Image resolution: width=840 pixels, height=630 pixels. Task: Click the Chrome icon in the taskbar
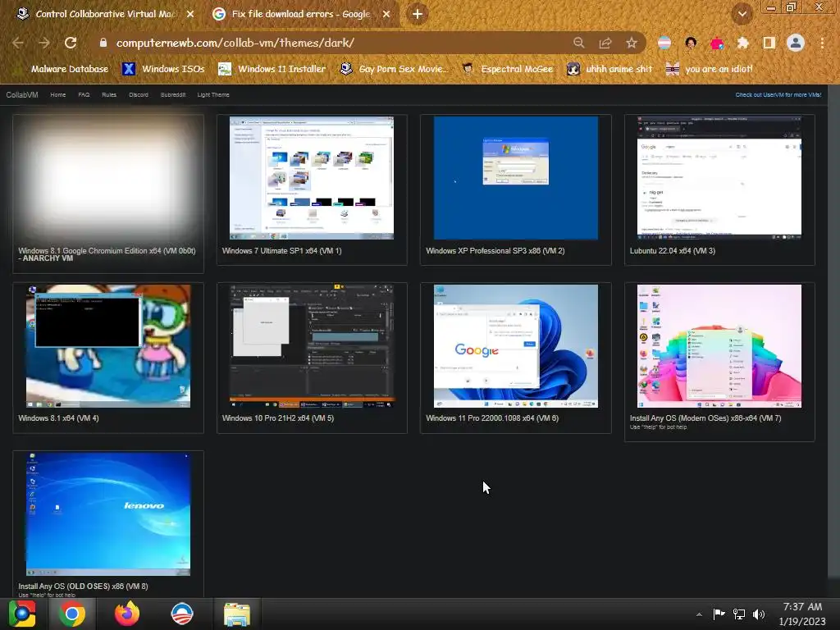tap(72, 614)
